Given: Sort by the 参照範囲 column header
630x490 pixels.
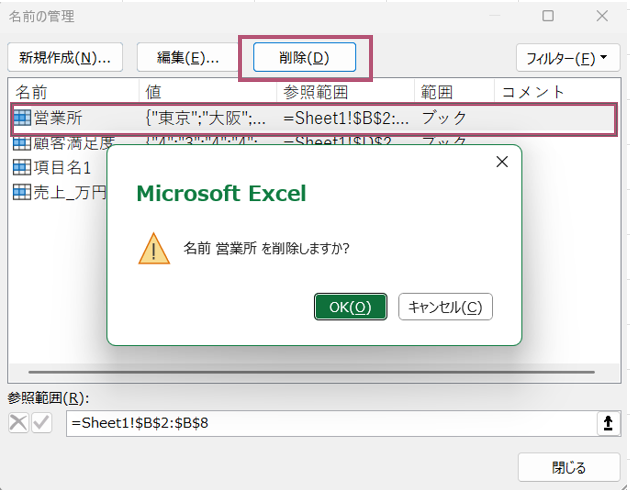Looking at the screenshot, I should pyautogui.click(x=346, y=92).
